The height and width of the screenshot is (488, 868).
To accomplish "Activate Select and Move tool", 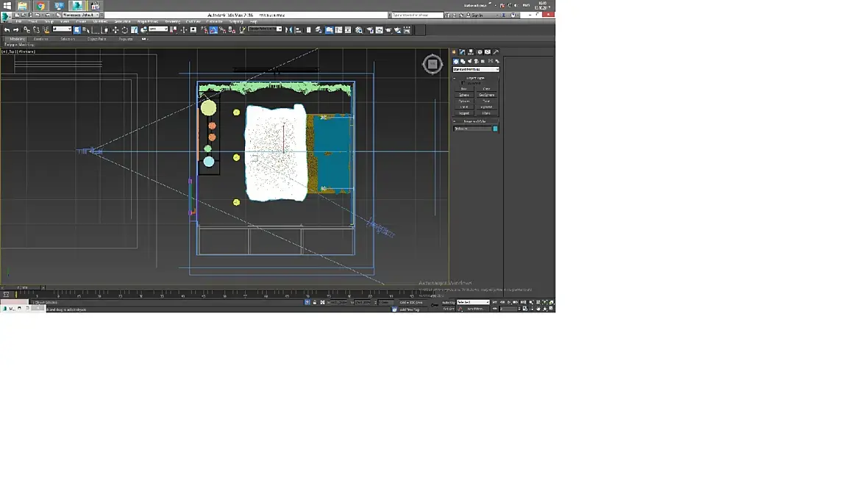I will 115,30.
